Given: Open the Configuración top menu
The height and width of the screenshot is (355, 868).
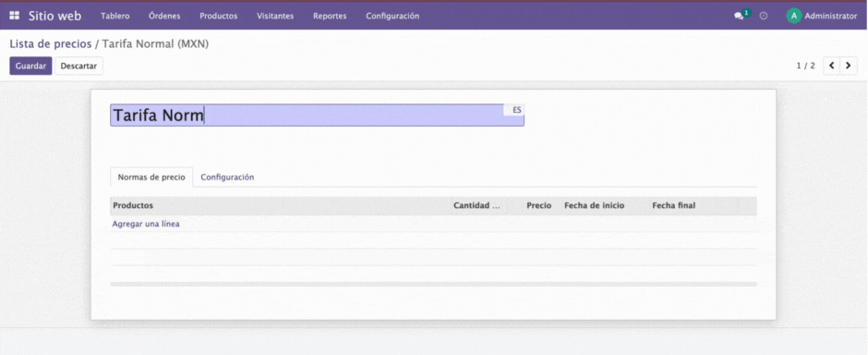Looking at the screenshot, I should [392, 16].
